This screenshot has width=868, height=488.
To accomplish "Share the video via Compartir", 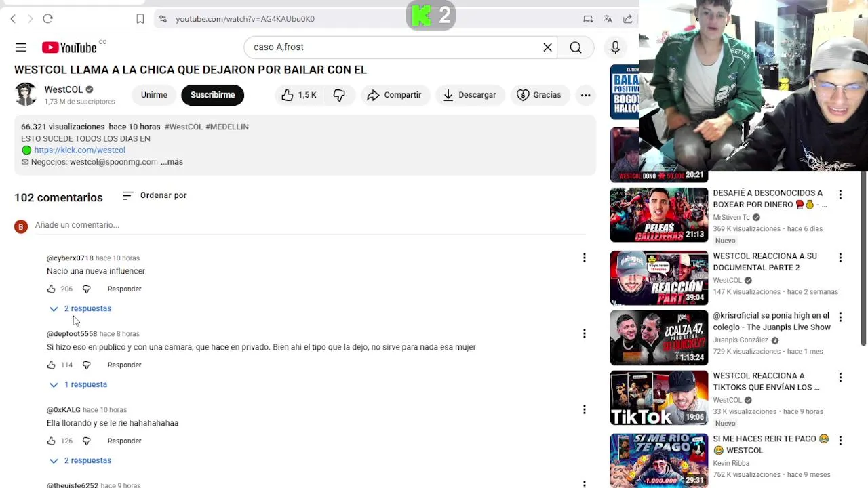I will pyautogui.click(x=394, y=95).
